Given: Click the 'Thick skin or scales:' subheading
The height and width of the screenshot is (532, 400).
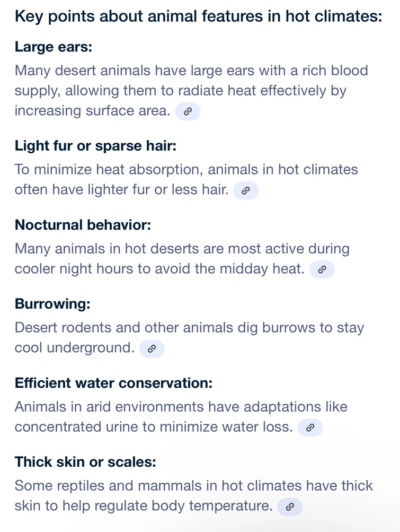Looking at the screenshot, I should pos(85,462).
